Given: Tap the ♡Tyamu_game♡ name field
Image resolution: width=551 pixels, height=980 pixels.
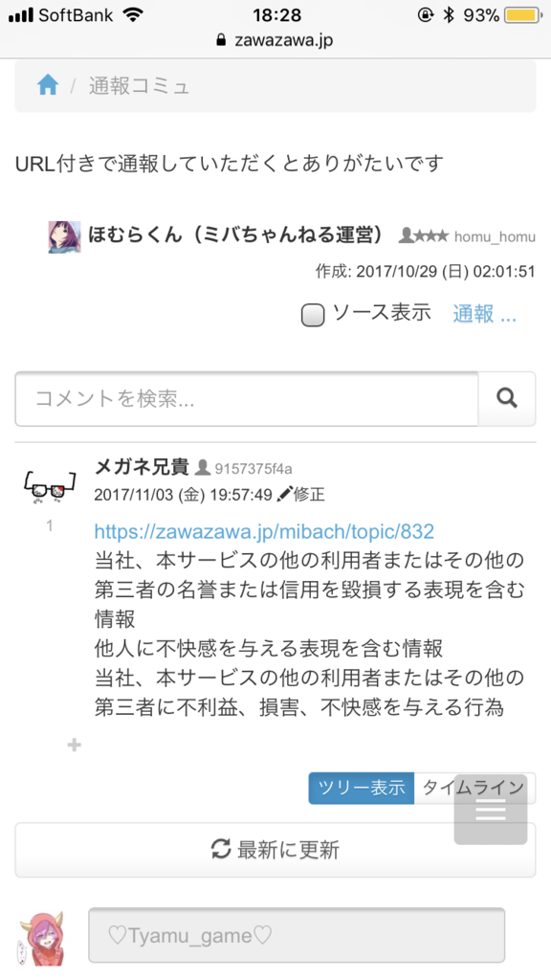Looking at the screenshot, I should pyautogui.click(x=297, y=935).
